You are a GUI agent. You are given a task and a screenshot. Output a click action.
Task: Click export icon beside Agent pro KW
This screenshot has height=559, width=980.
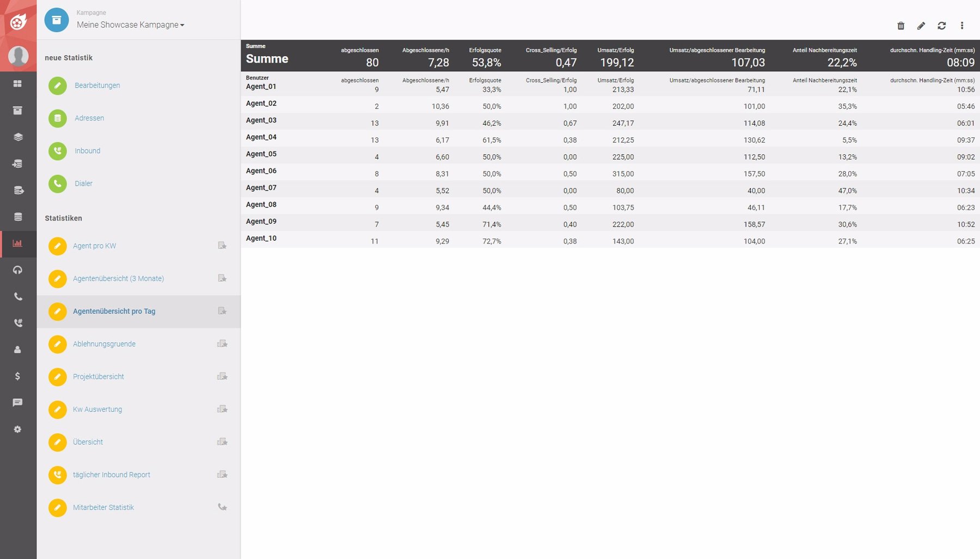pos(222,246)
